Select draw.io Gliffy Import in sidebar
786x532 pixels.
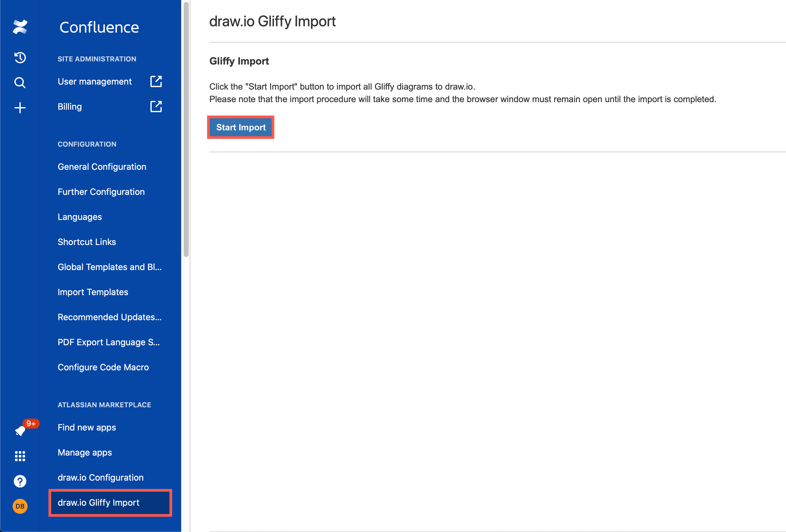[x=110, y=503]
